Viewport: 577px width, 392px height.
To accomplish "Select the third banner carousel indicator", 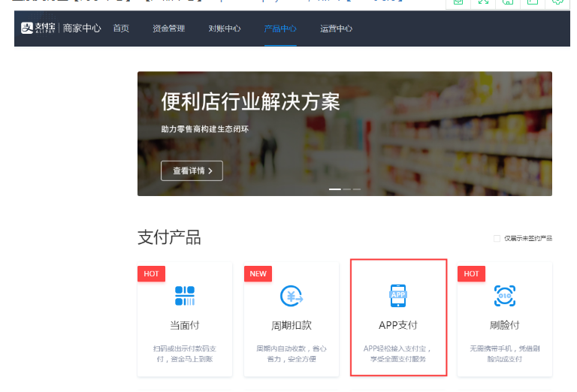I will 357,189.
